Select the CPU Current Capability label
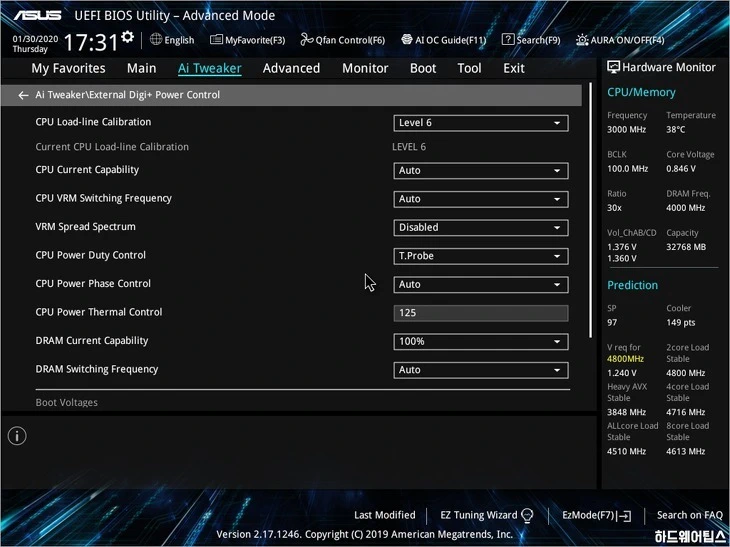Viewport: 730px width, 547px height. (87, 169)
